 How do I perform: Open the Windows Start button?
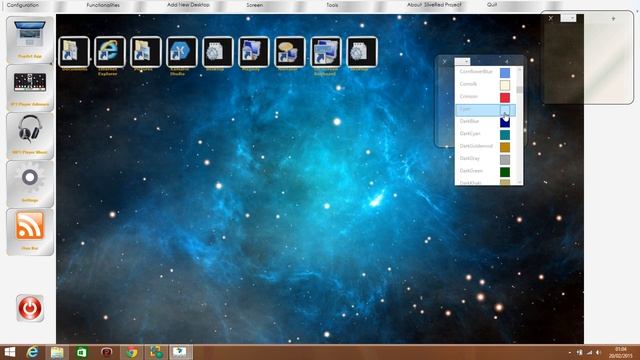click(9, 352)
